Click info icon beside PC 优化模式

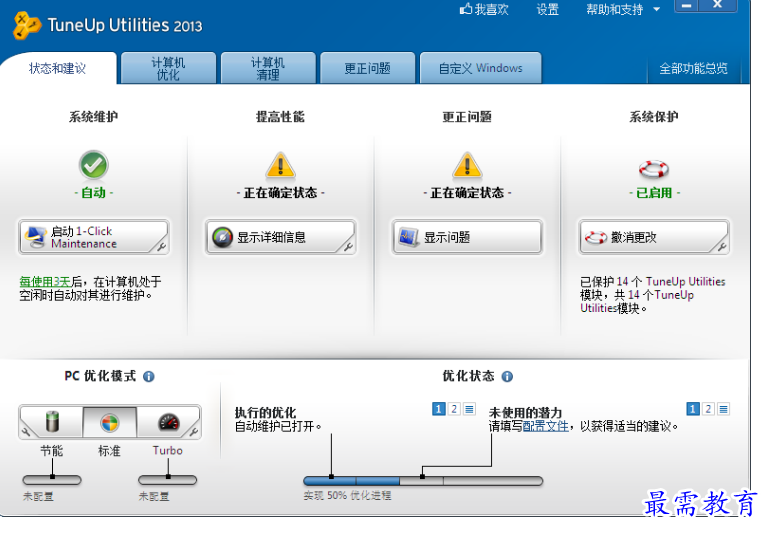(149, 376)
